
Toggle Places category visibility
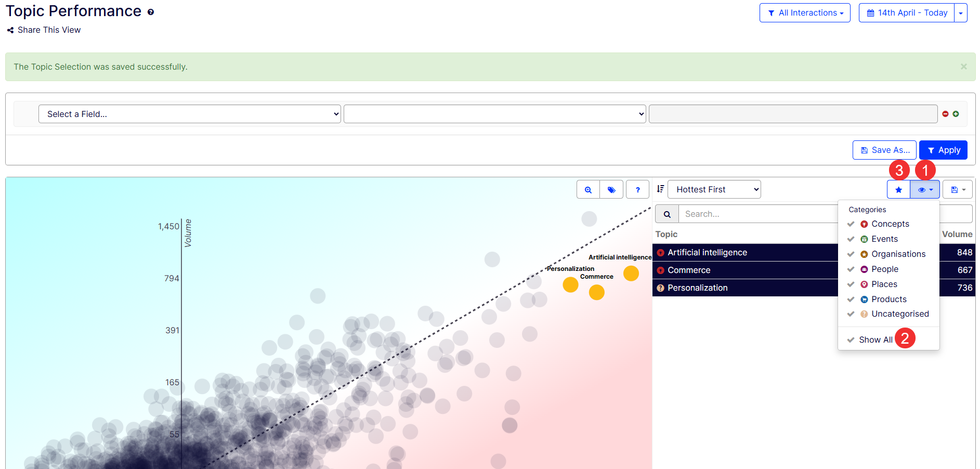(x=888, y=284)
